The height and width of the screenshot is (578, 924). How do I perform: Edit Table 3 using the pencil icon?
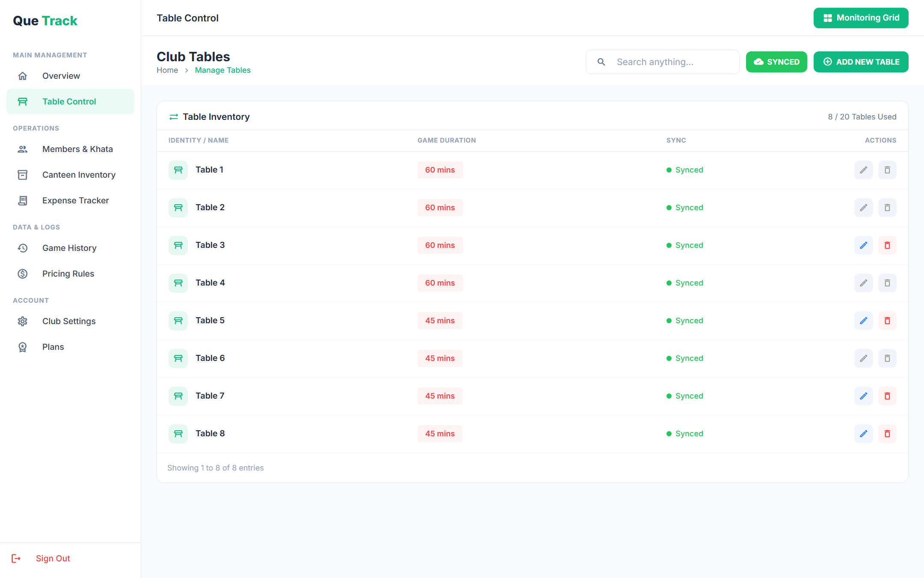[x=863, y=245]
